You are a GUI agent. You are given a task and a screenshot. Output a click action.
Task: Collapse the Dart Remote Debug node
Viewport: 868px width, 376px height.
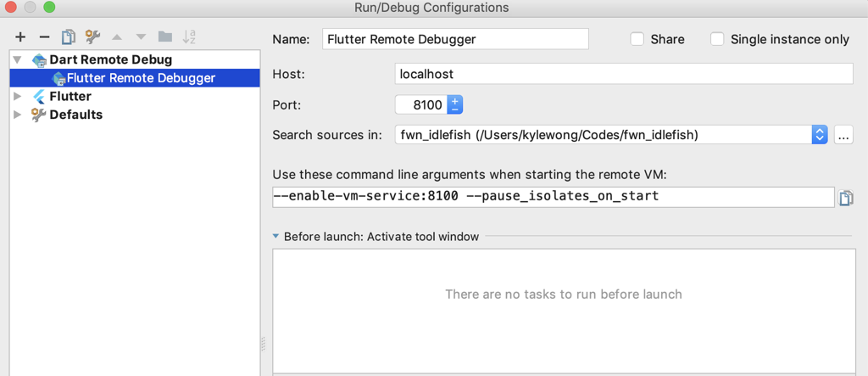coord(18,60)
